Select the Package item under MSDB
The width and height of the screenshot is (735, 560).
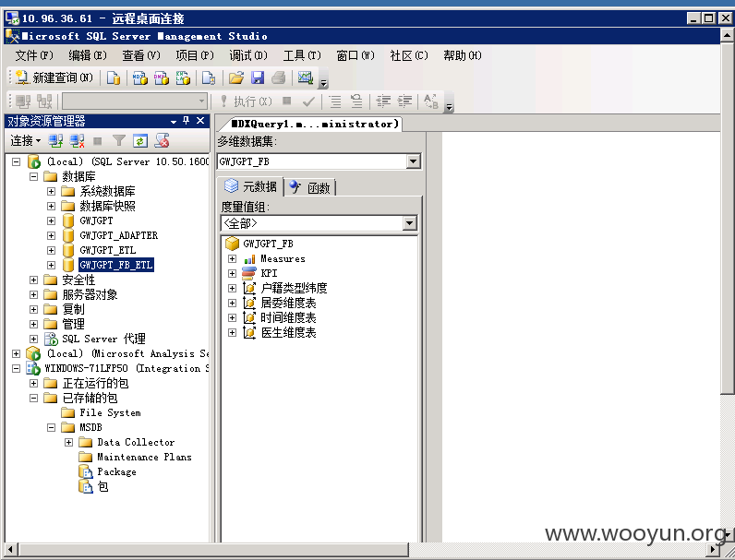pos(116,472)
